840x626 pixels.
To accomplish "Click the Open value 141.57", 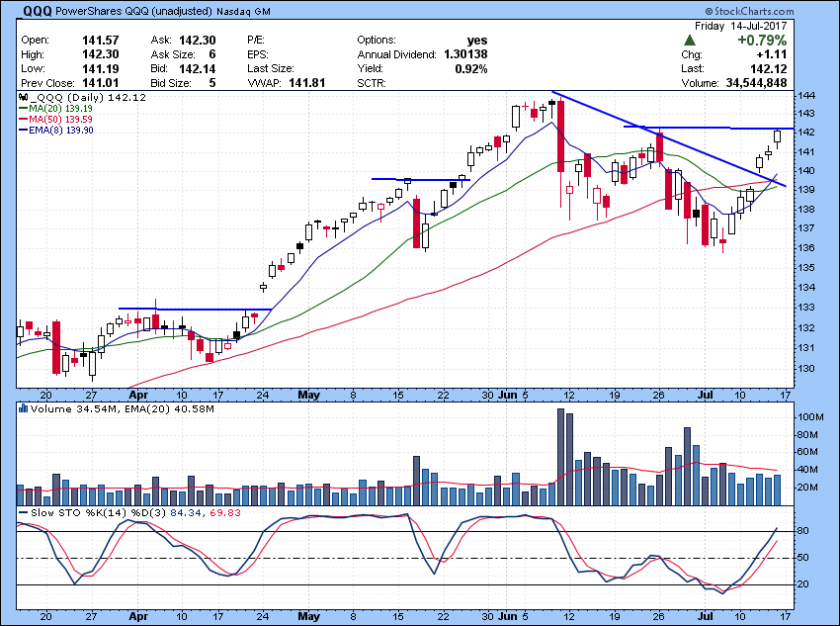I will (100, 41).
